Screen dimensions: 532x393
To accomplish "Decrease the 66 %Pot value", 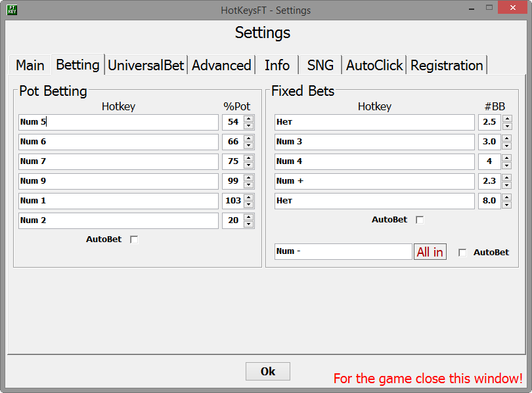I will tap(249, 146).
